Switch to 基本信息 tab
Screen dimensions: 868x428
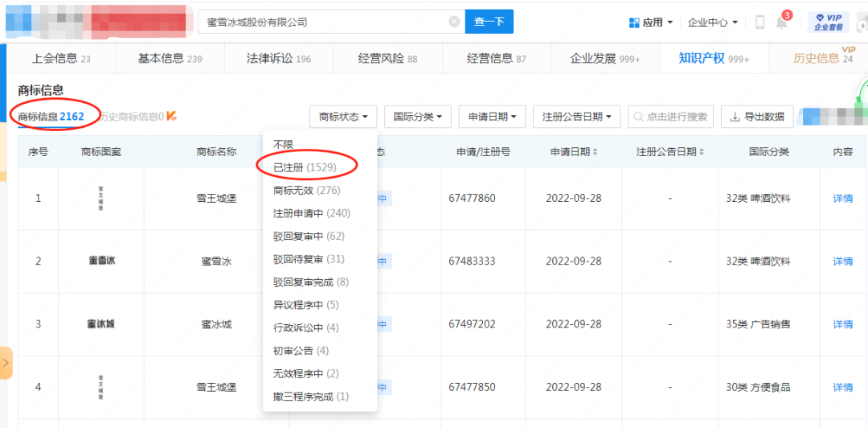tap(170, 59)
